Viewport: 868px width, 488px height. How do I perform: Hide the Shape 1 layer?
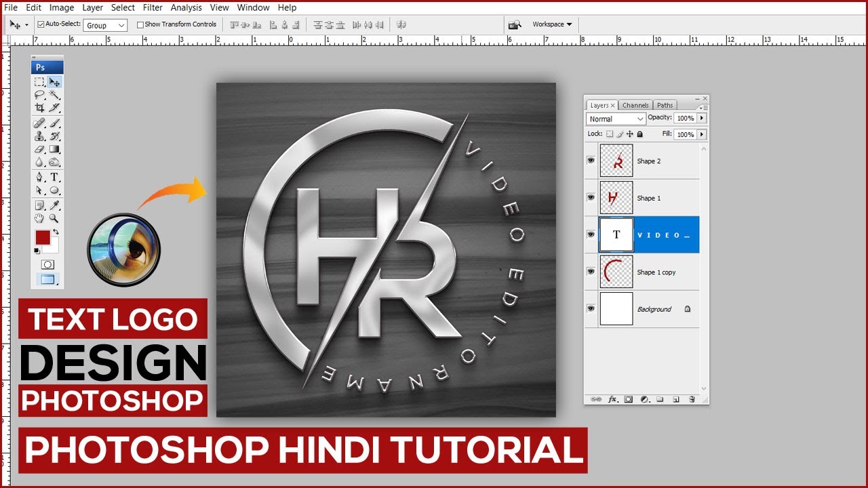pos(591,198)
